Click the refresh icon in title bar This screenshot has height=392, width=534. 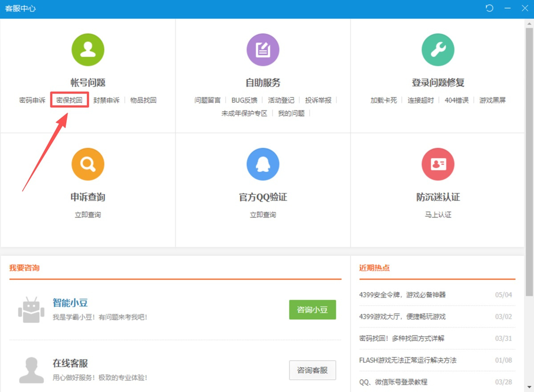pos(489,8)
